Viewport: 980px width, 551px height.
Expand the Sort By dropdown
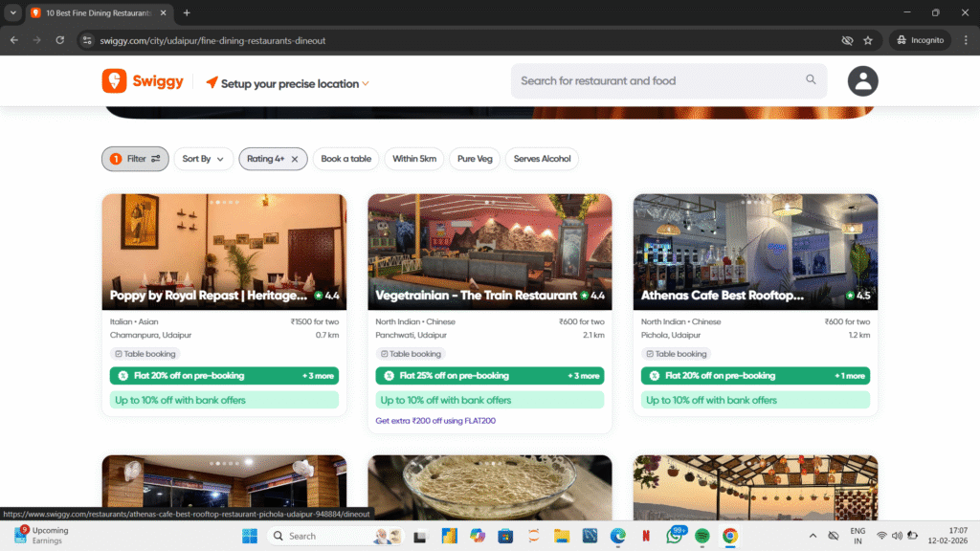(203, 159)
